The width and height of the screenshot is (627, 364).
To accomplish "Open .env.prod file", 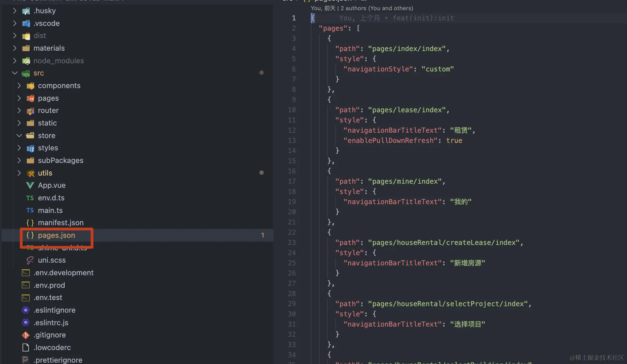I will [x=49, y=285].
